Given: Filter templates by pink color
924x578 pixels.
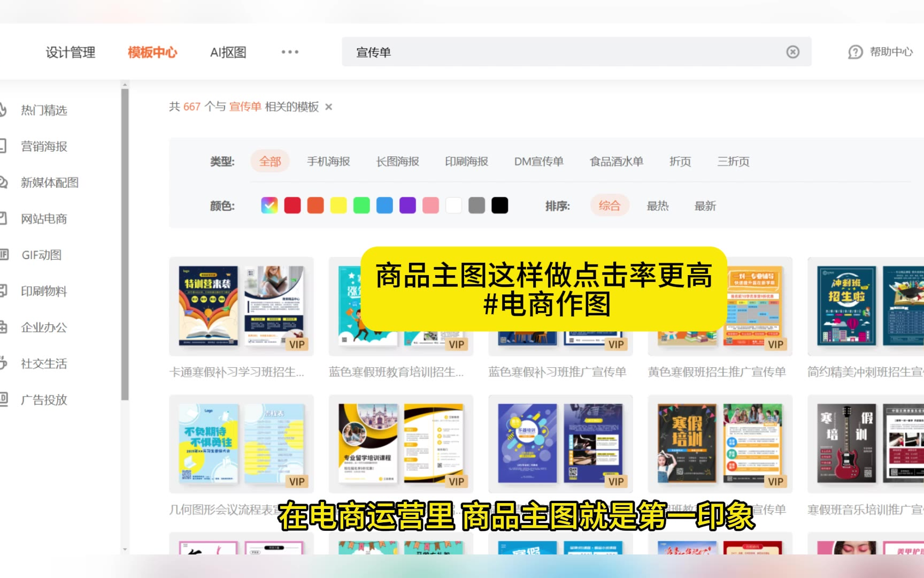Looking at the screenshot, I should [430, 206].
